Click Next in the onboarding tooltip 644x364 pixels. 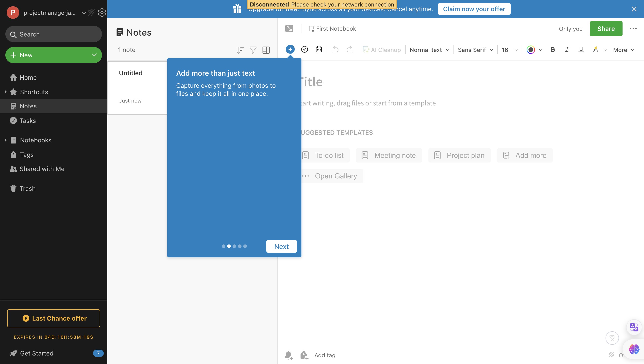[281, 246]
